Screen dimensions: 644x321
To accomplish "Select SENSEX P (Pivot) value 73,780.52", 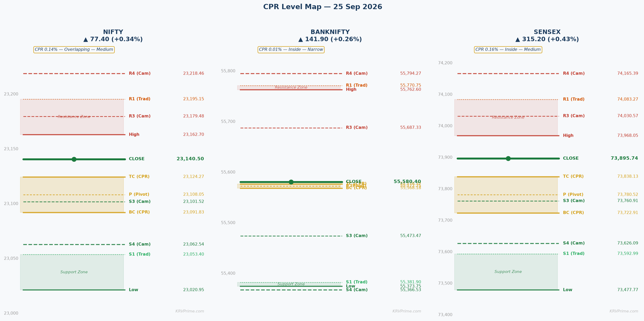I will [628, 195].
